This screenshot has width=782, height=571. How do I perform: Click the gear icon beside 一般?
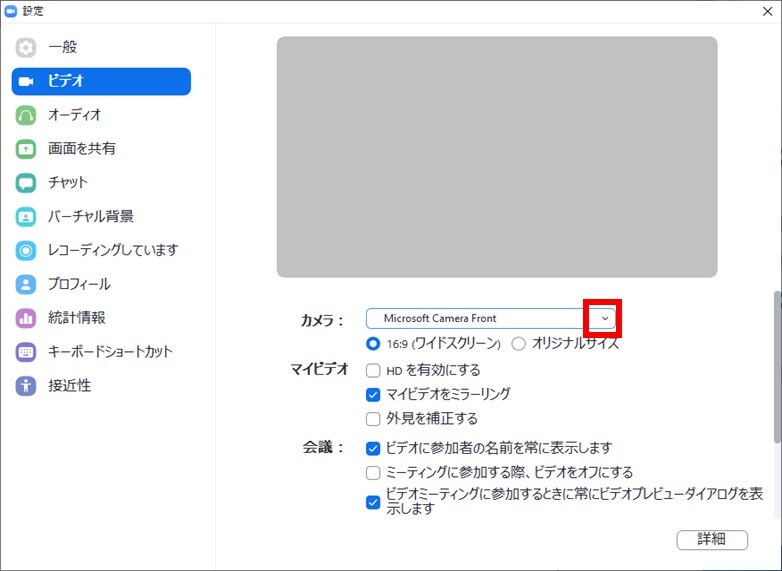pos(25,47)
